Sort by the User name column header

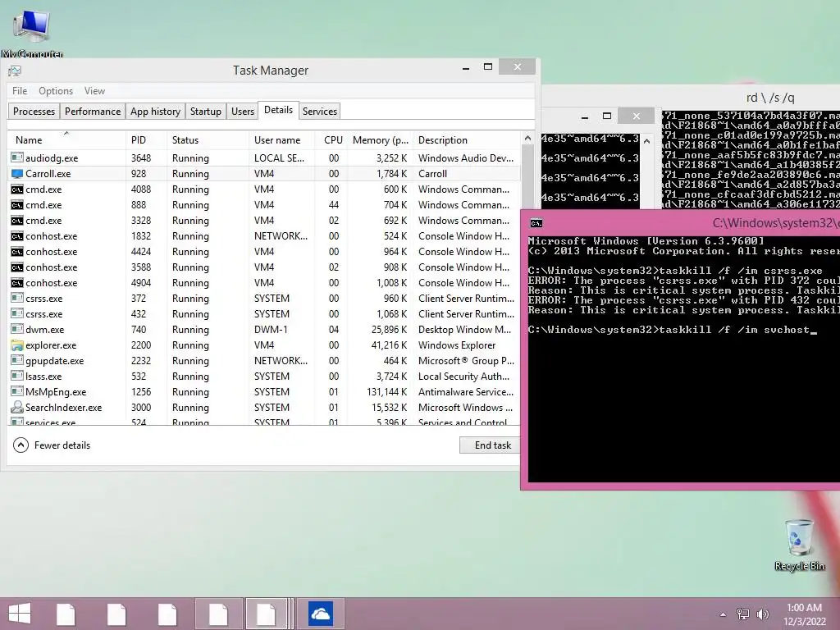click(282, 139)
